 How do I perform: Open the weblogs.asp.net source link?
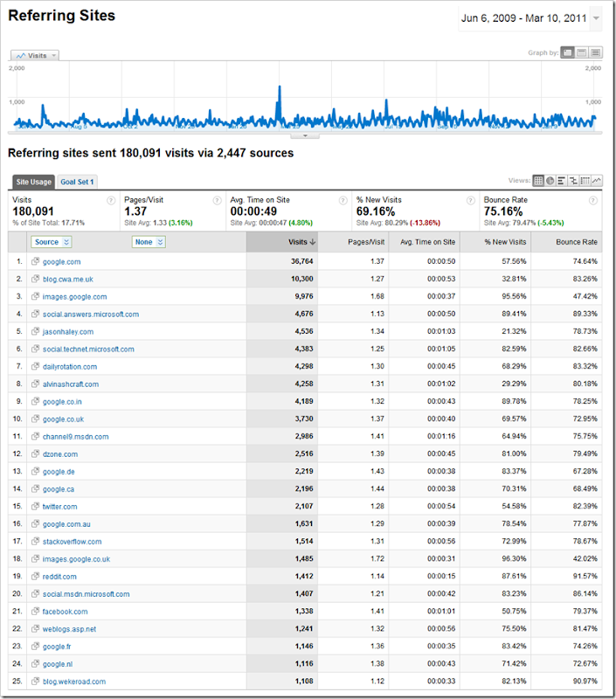69,629
